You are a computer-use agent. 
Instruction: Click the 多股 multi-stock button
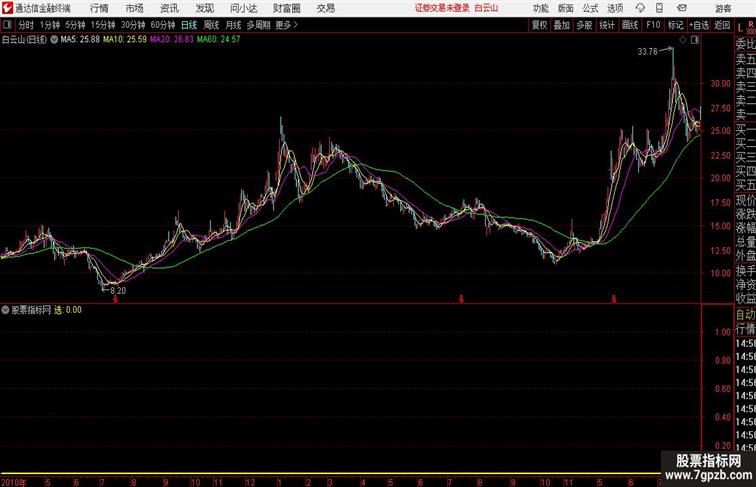(584, 25)
